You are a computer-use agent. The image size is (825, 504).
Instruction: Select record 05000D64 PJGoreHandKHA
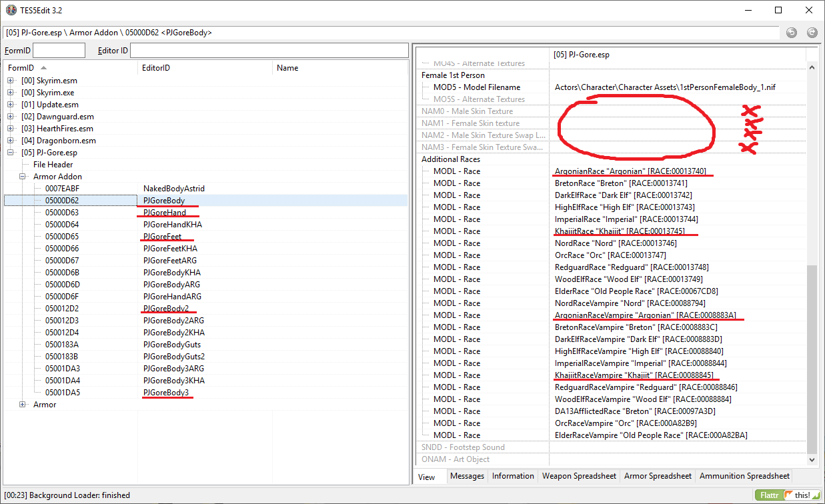pyautogui.click(x=205, y=225)
